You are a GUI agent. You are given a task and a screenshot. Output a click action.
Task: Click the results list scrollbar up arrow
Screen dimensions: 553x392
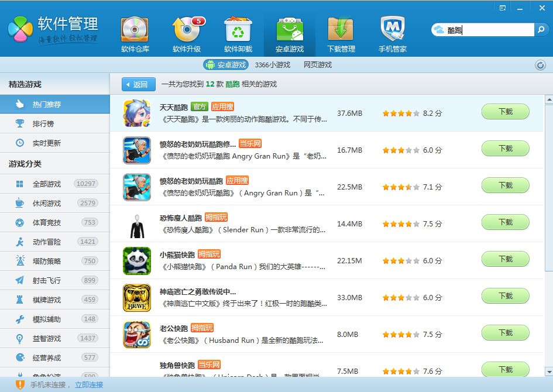549,100
